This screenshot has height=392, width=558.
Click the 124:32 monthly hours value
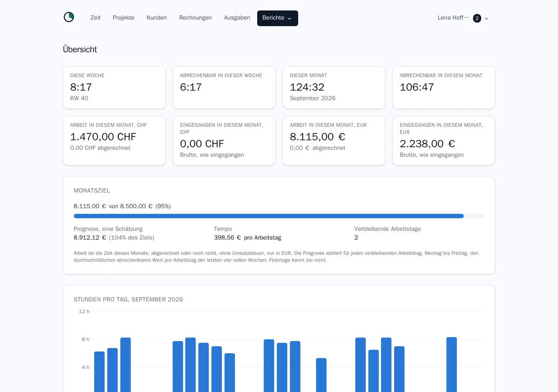click(x=307, y=87)
